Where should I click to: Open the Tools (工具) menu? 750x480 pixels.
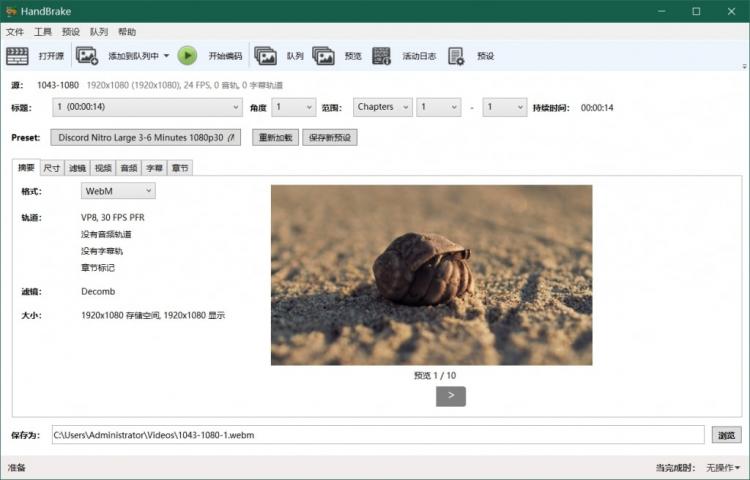pyautogui.click(x=43, y=32)
